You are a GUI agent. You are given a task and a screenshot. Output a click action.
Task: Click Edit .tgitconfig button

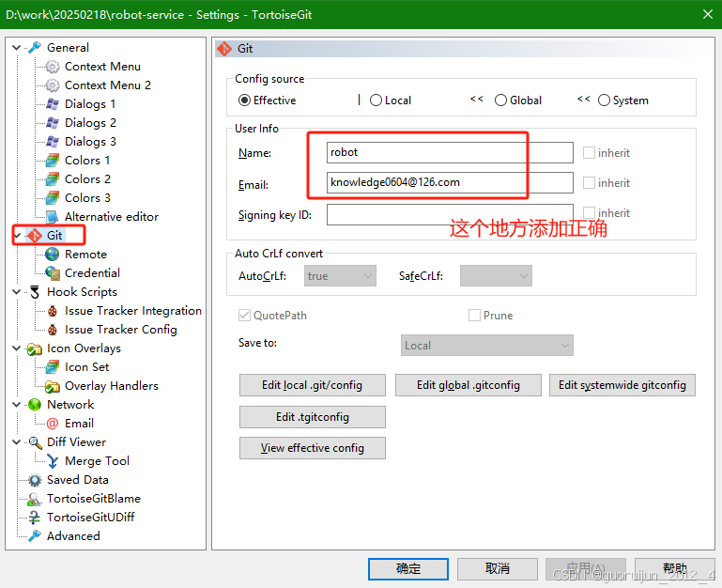tap(313, 417)
